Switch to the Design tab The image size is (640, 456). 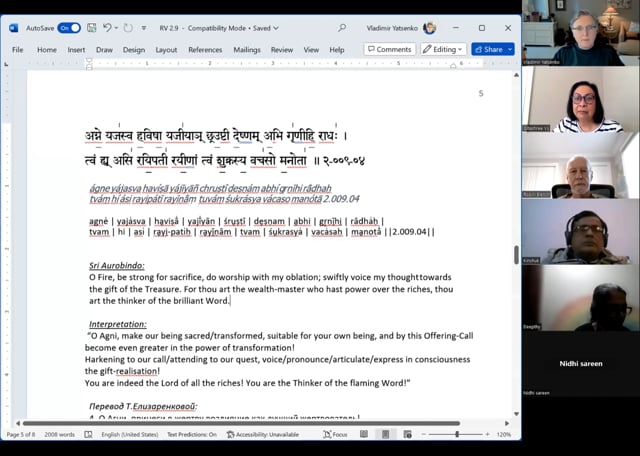point(134,49)
